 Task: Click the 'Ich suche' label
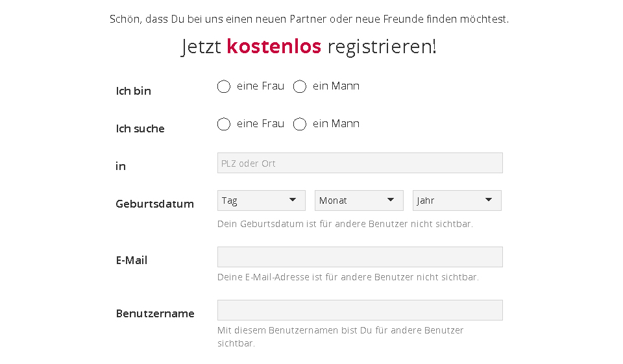pos(140,128)
